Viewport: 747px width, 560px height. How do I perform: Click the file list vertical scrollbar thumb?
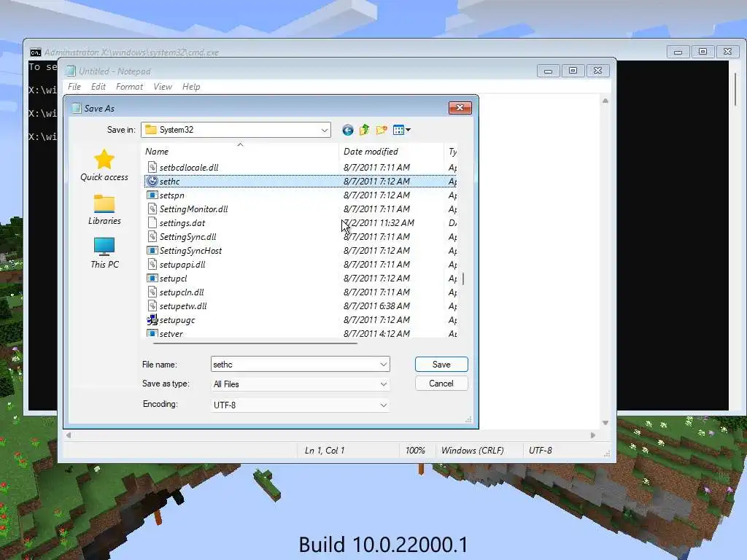click(x=463, y=279)
